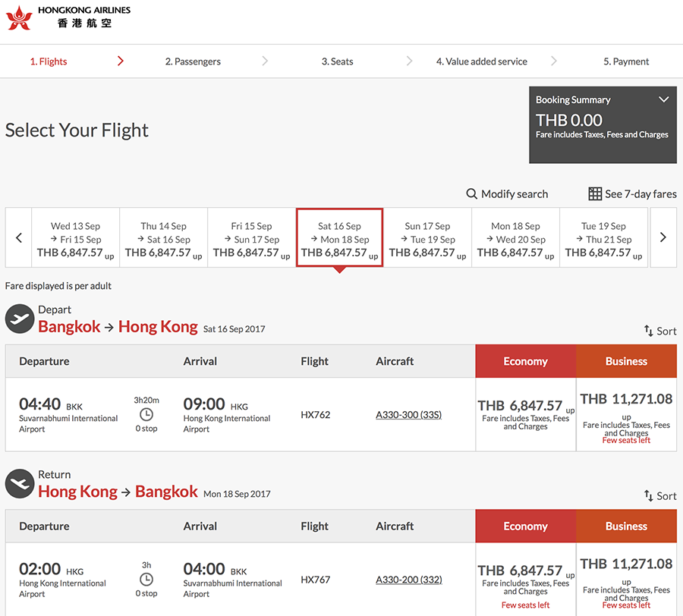Viewport: 683px width, 616px height.
Task: Click the Business header in the return table
Action: click(x=626, y=526)
